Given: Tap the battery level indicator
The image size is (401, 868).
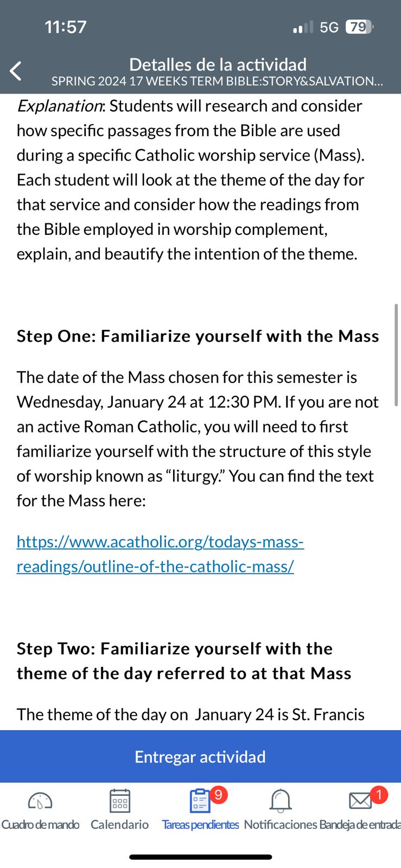Looking at the screenshot, I should click(359, 27).
